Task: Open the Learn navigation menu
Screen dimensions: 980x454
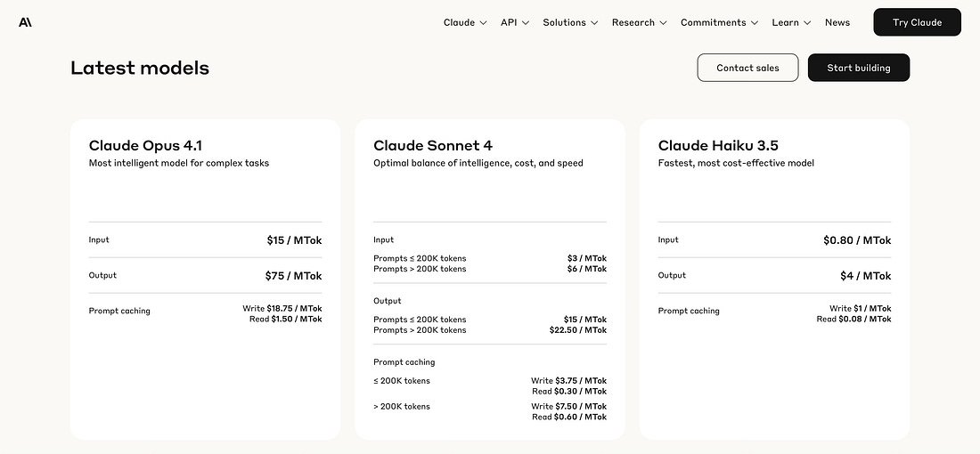Action: 791,22
